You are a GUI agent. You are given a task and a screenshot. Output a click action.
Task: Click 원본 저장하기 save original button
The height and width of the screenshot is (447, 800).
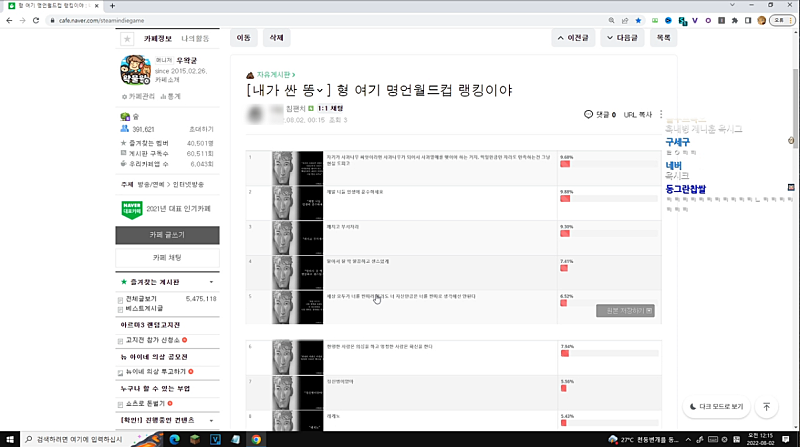coord(626,311)
